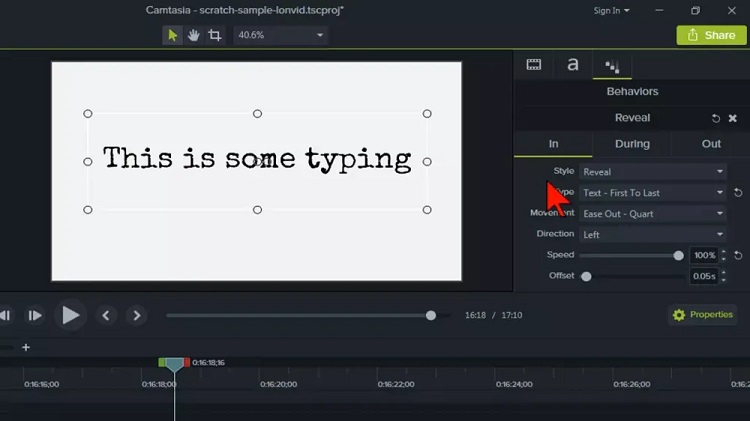Activate the Pan hand tool
The height and width of the screenshot is (421, 750).
coord(193,35)
